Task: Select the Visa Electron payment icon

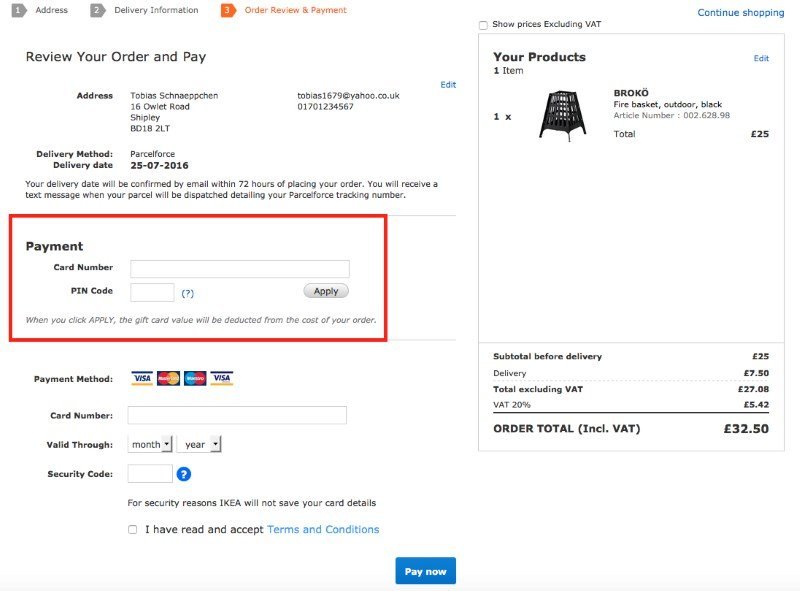Action: click(222, 378)
